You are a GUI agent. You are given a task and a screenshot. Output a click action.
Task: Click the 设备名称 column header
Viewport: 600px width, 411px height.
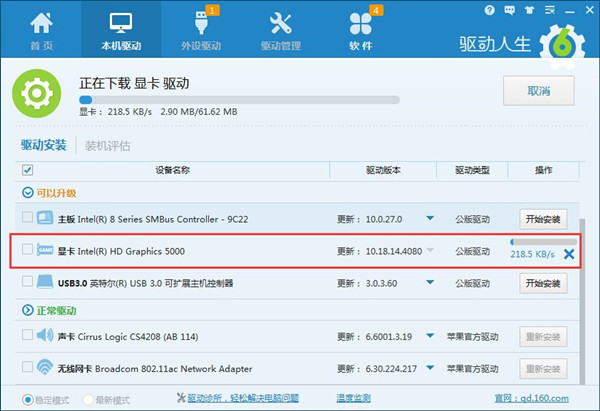point(173,170)
